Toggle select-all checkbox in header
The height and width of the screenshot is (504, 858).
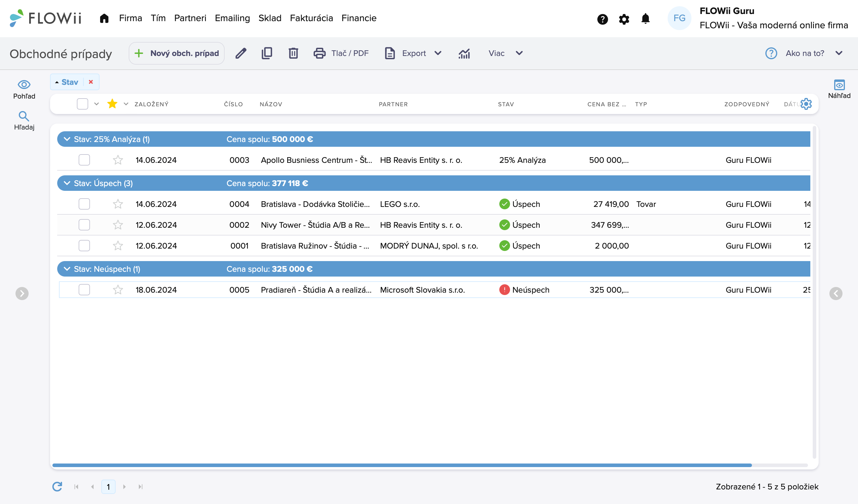tap(83, 104)
